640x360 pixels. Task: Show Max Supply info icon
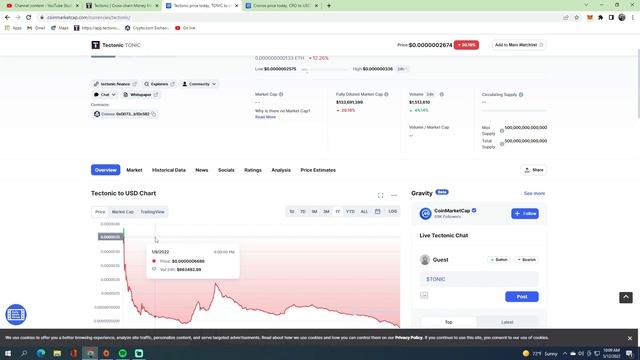coord(502,131)
